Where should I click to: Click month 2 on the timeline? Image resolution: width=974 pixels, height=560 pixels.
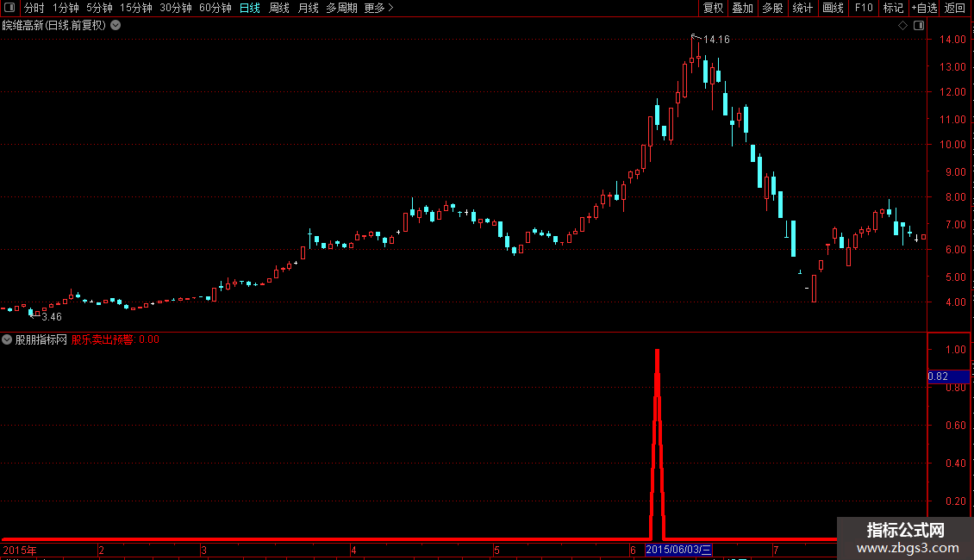click(x=101, y=551)
